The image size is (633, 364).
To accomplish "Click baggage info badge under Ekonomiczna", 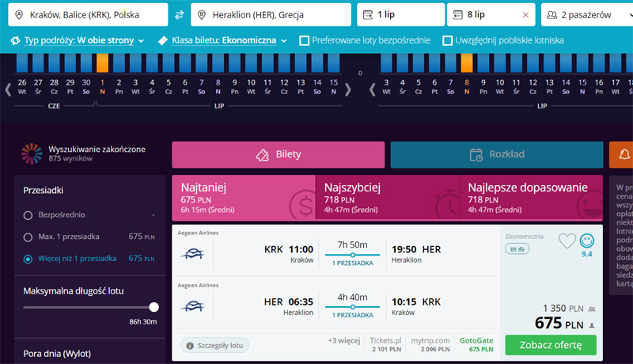I will 517,249.
